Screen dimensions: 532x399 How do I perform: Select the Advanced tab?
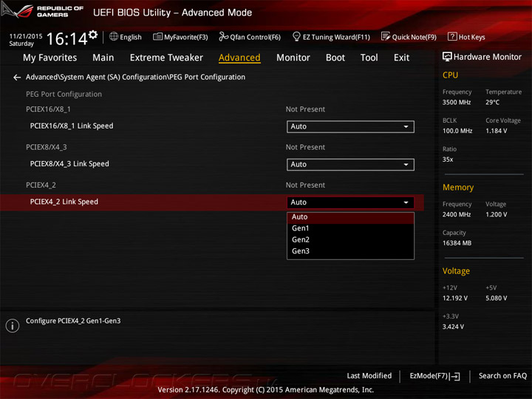coord(239,58)
